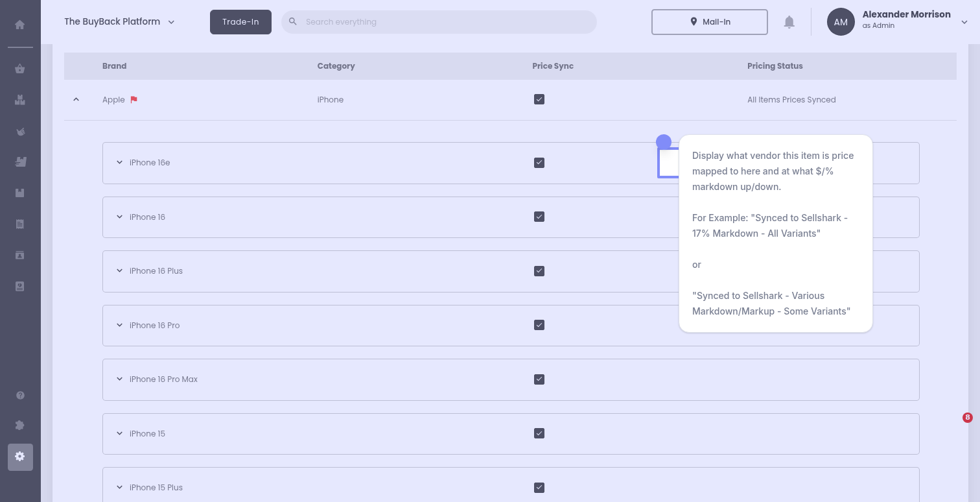The height and width of the screenshot is (502, 980).
Task: Click the shopping basket sidebar icon
Action: click(20, 69)
